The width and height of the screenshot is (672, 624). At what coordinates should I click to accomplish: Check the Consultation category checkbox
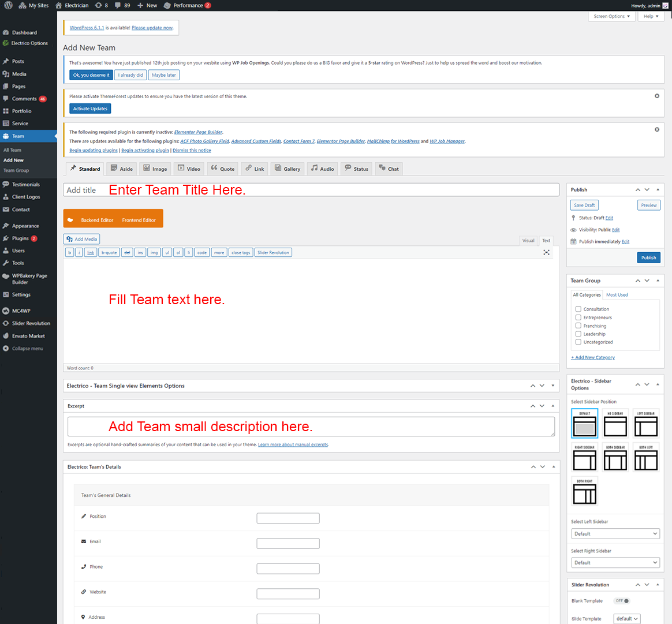(578, 309)
